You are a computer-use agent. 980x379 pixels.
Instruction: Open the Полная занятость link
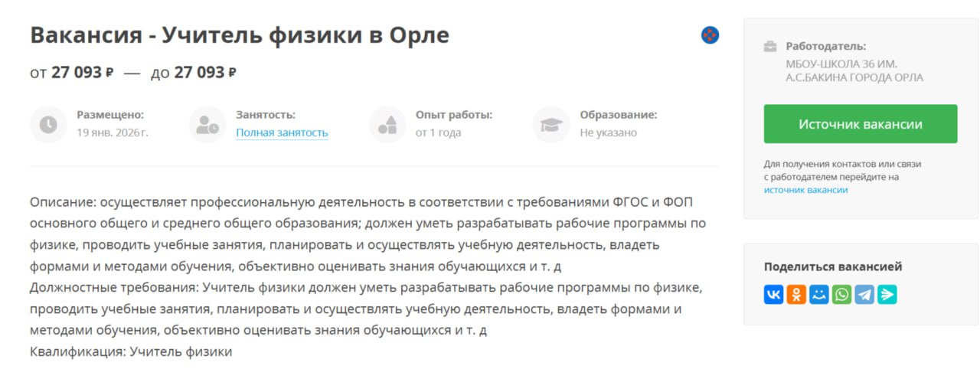[282, 132]
